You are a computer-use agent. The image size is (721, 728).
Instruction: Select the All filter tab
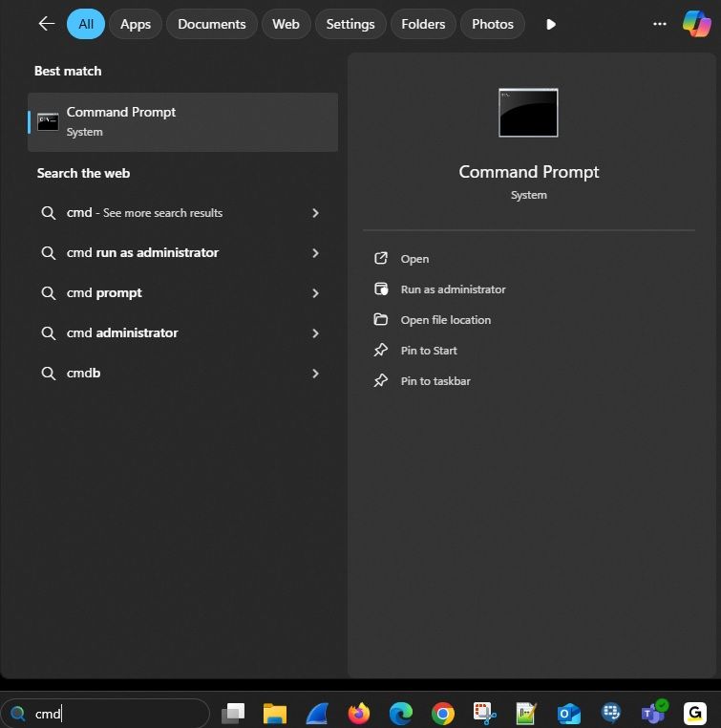86,24
